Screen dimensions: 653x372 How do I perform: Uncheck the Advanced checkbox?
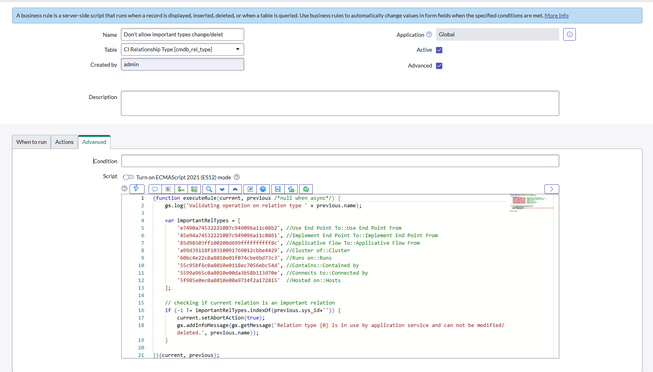tap(439, 66)
